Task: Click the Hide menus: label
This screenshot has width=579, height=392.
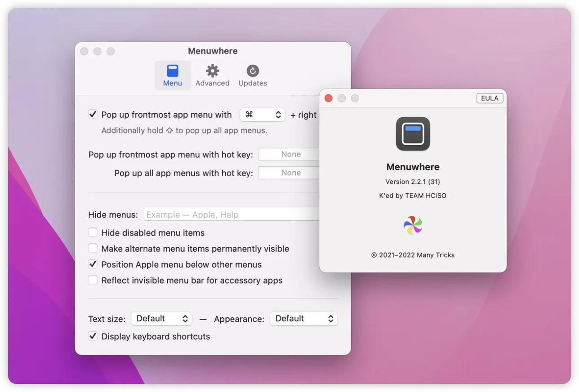Action: [113, 215]
